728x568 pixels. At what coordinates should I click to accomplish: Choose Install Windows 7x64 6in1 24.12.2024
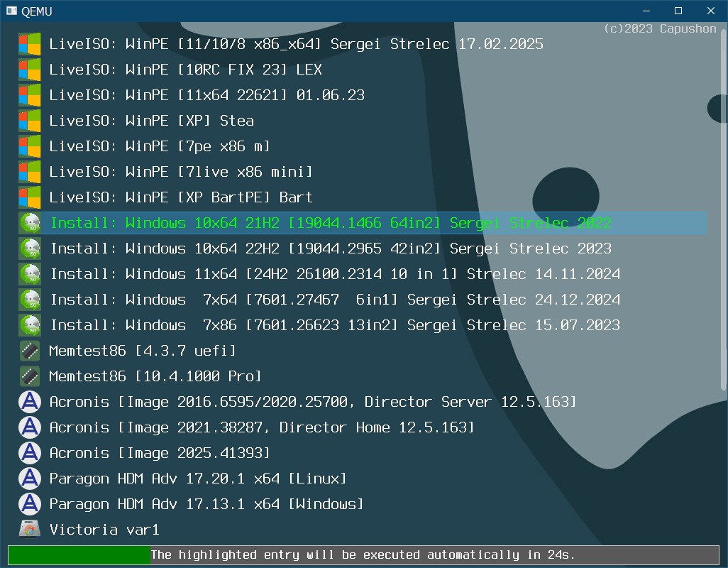(335, 300)
